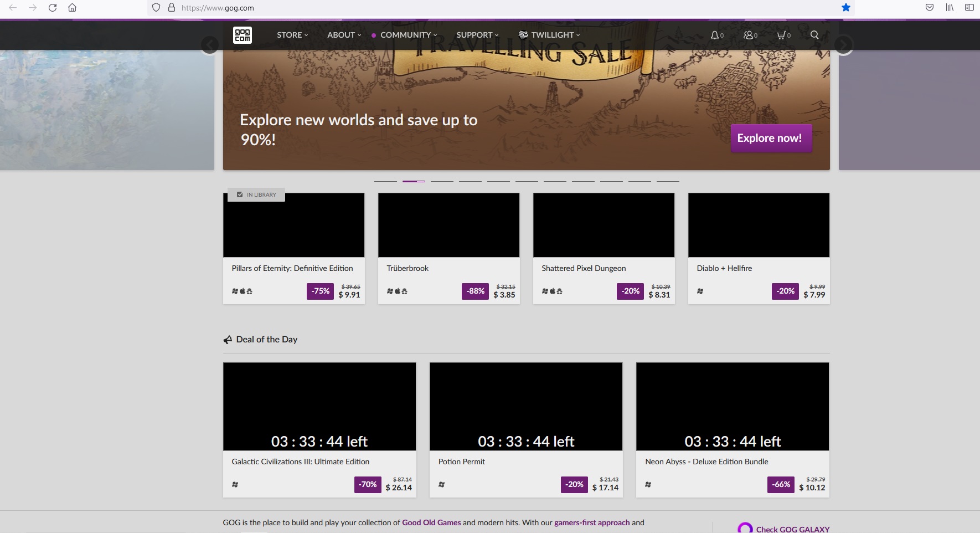Click $ 7.99 price on Diablo + Hellfire

point(814,295)
